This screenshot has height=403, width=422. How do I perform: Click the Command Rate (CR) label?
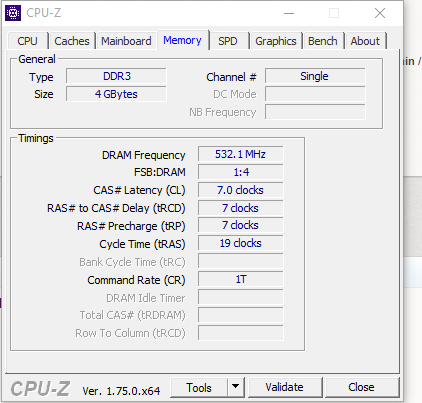click(x=136, y=280)
